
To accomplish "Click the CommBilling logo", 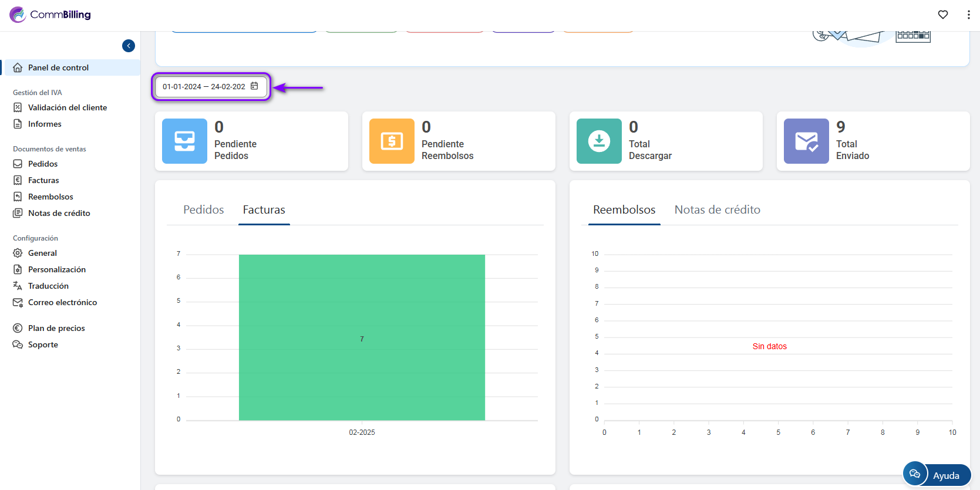I will pos(50,15).
